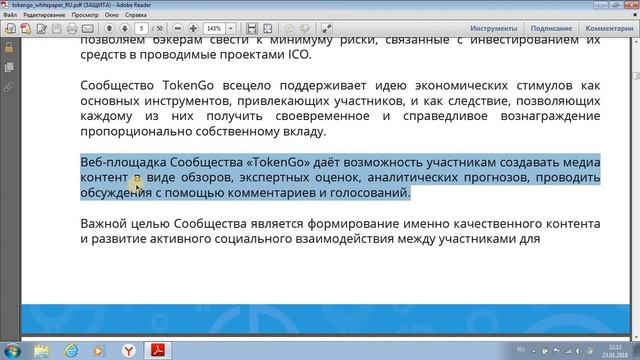Go to previous page arrow
This screenshot has width=640, height=360.
[109, 28]
